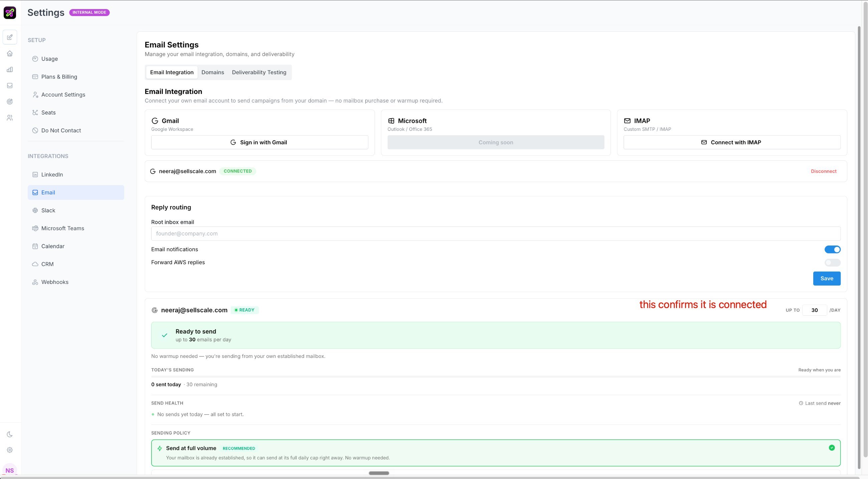Open the NS user avatar

(x=10, y=470)
